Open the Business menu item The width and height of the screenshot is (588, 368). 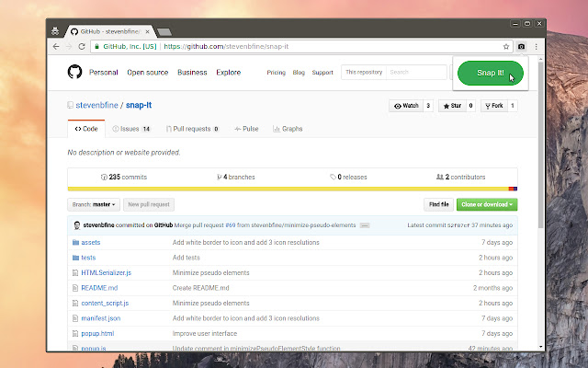pyautogui.click(x=192, y=73)
